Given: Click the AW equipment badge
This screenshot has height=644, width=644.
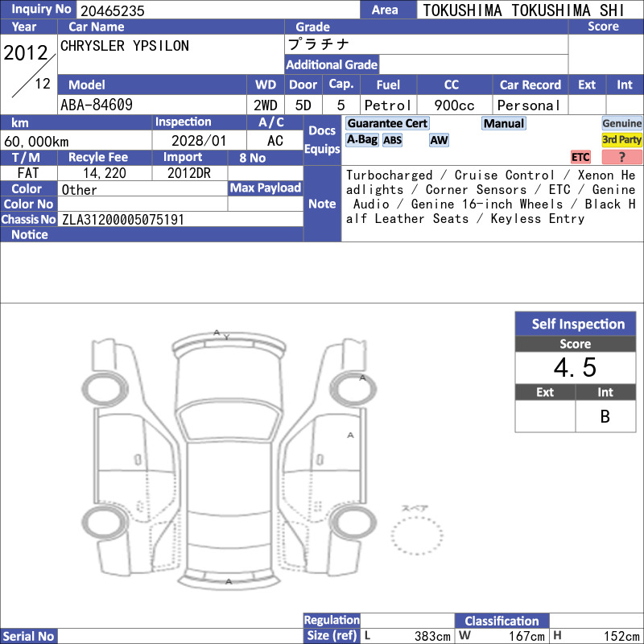Looking at the screenshot, I should click(x=439, y=140).
